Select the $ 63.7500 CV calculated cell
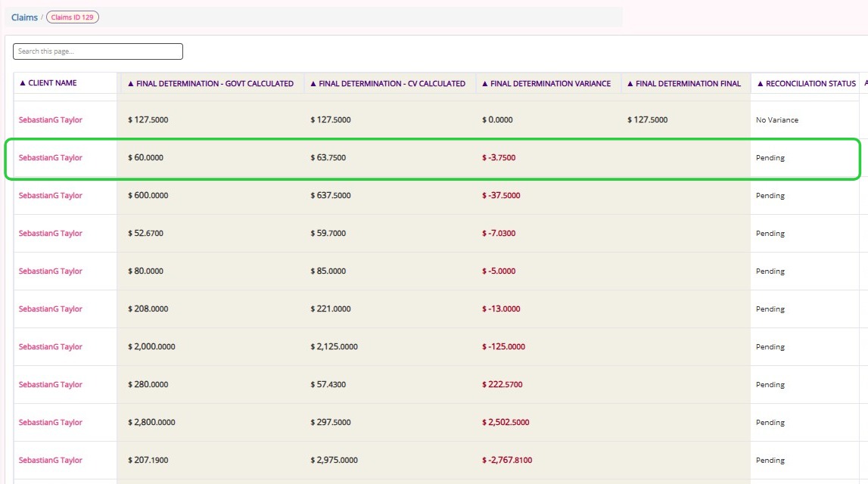This screenshot has height=484, width=868. click(x=328, y=157)
